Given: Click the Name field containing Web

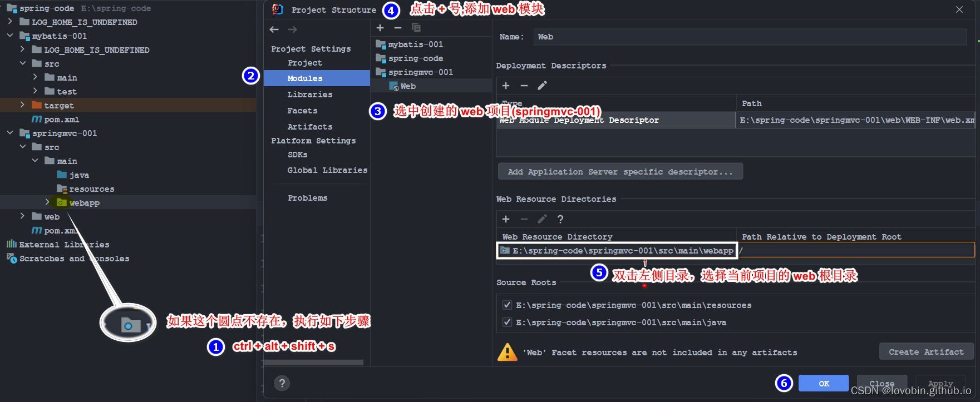Looking at the screenshot, I should (750, 37).
